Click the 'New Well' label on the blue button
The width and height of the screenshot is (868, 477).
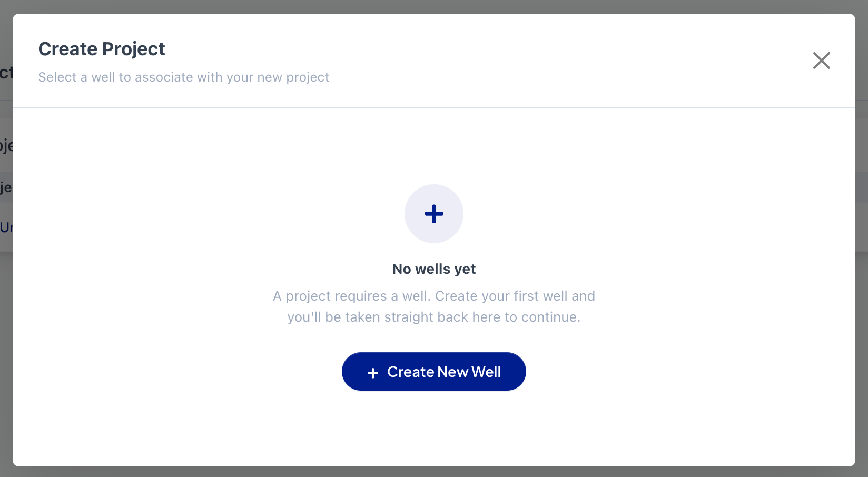point(469,372)
